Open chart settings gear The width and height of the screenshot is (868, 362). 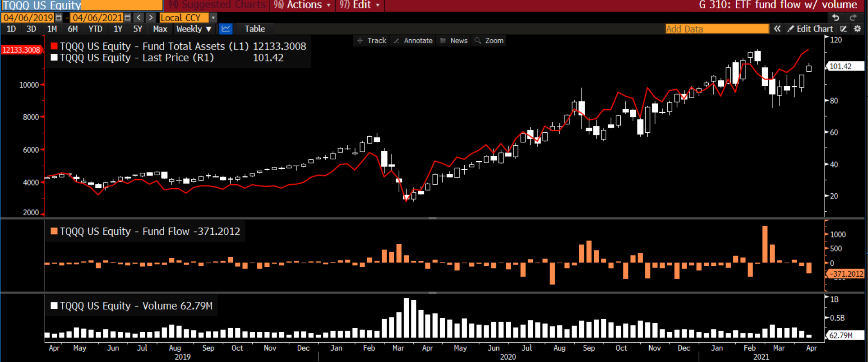[x=858, y=29]
